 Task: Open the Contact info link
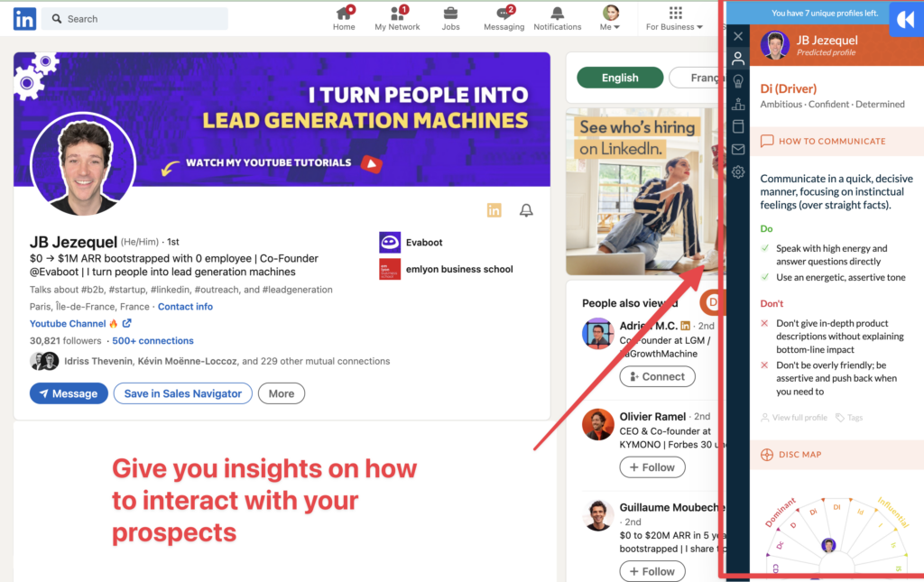point(185,306)
